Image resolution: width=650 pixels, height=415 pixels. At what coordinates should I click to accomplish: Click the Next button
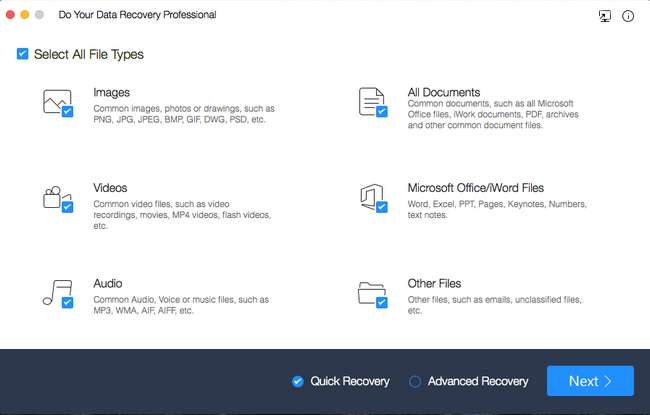[590, 381]
